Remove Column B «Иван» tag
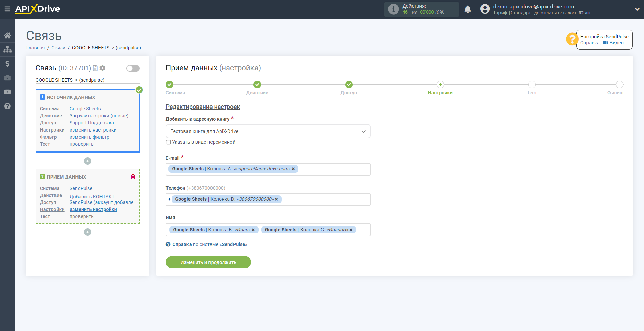Image resolution: width=644 pixels, height=331 pixels. [x=253, y=230]
